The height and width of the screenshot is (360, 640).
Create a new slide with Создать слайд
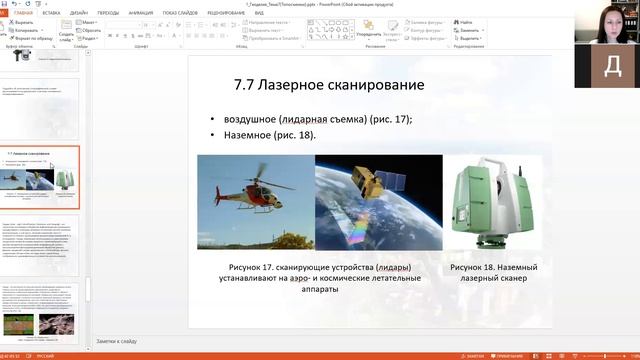pyautogui.click(x=66, y=30)
